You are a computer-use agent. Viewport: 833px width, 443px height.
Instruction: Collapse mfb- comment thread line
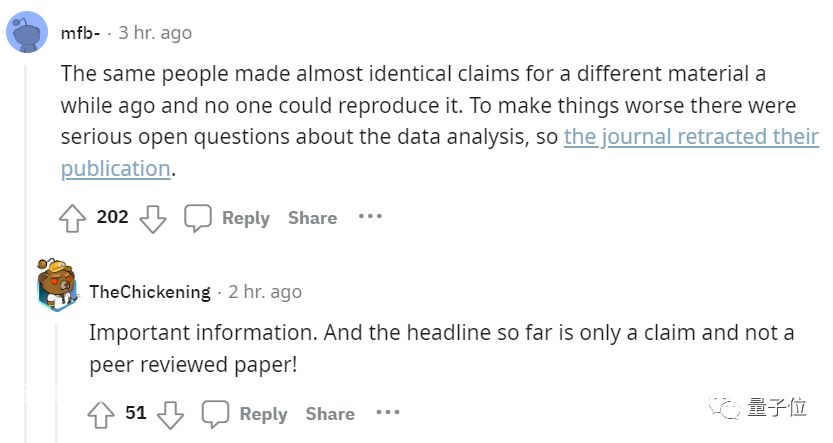26,254
